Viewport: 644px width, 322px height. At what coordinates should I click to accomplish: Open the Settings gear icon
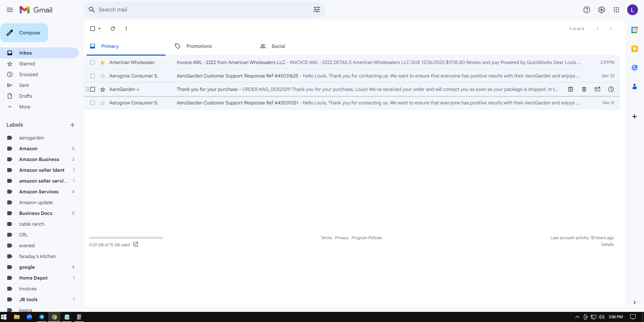(602, 10)
